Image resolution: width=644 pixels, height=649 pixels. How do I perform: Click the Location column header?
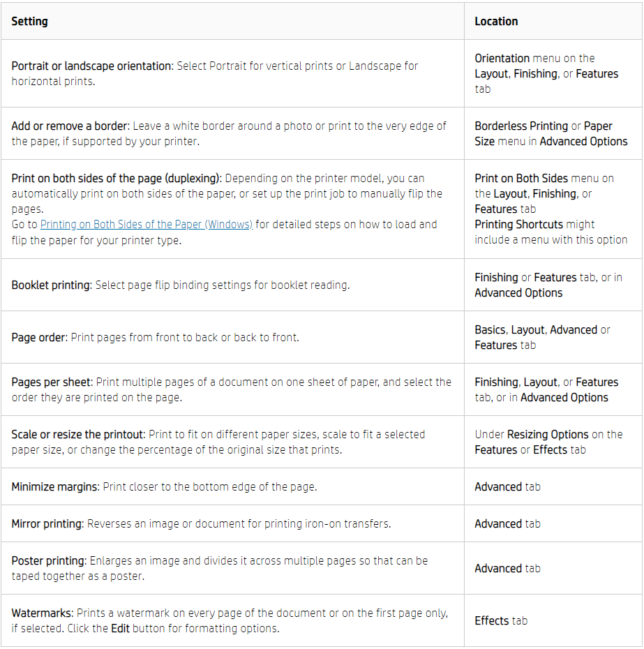click(496, 22)
